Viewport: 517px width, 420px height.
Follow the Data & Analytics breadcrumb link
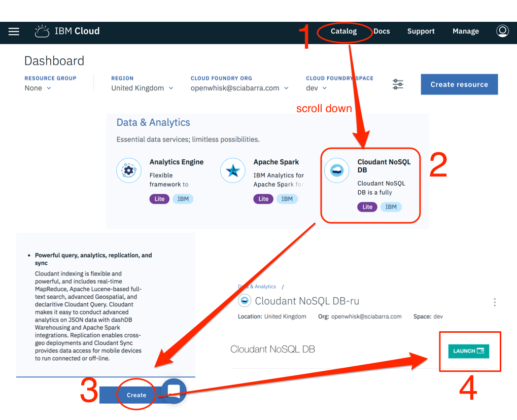tap(257, 287)
